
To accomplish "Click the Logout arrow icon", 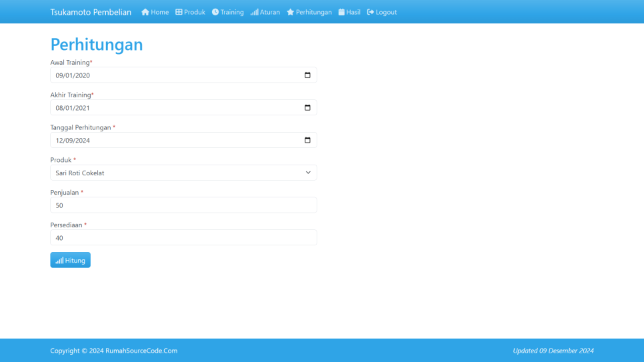I will pyautogui.click(x=371, y=12).
